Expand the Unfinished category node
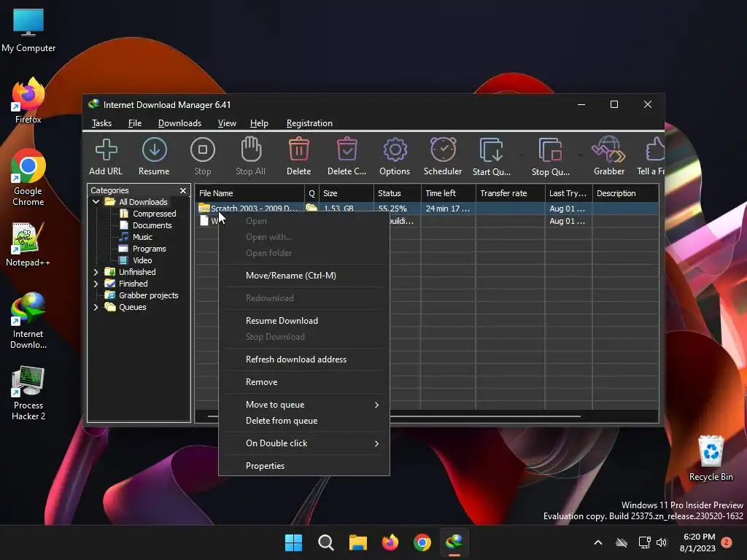This screenshot has height=560, width=747. coord(96,272)
